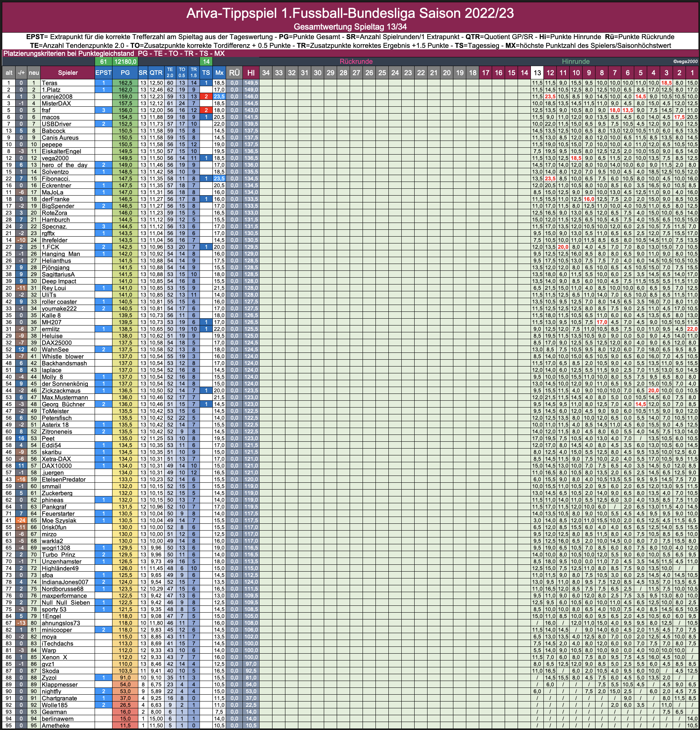
Task: Click the 'TS' column header
Action: [x=206, y=73]
